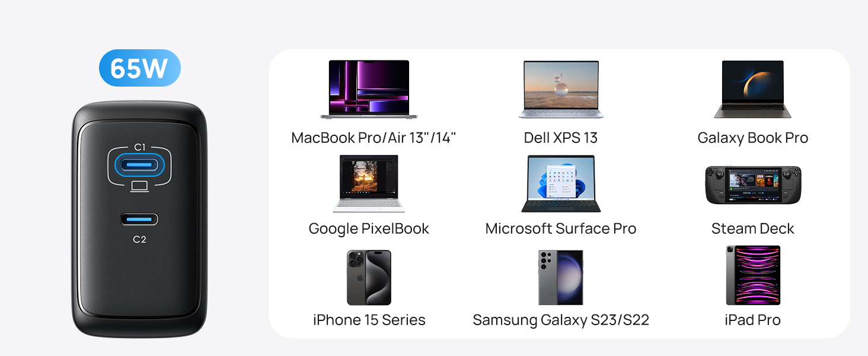
Task: Select the Dell XPS 13 laptop image
Action: (x=561, y=89)
